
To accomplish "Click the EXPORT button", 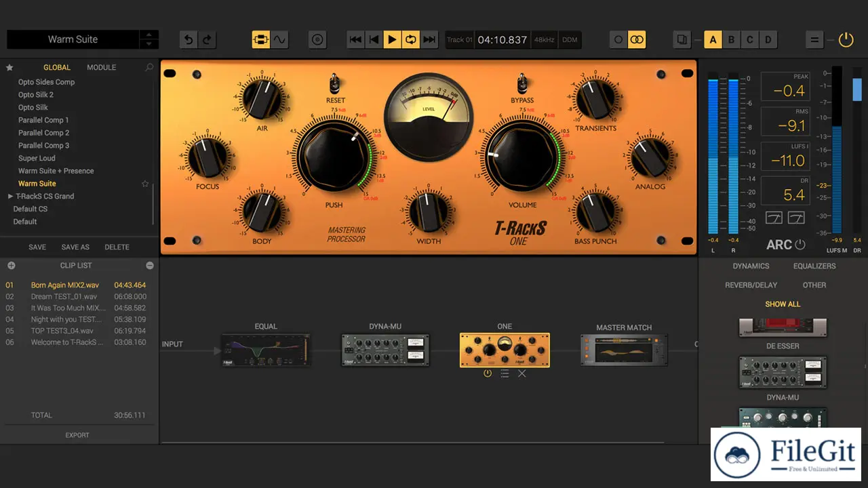I will click(77, 435).
